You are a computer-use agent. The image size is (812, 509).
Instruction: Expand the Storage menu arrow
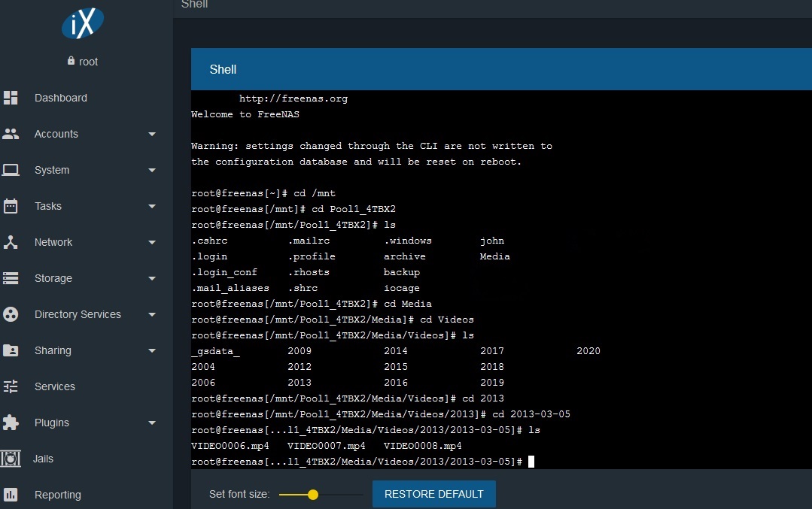(x=152, y=278)
